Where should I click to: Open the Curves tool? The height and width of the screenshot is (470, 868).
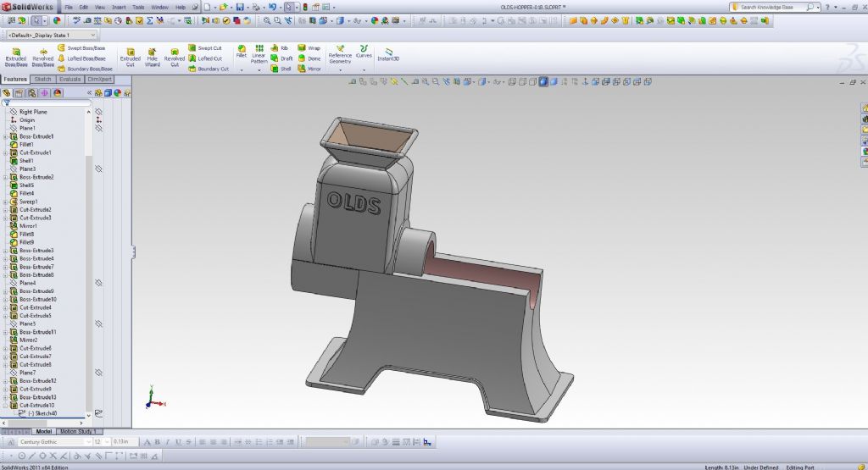click(x=364, y=52)
